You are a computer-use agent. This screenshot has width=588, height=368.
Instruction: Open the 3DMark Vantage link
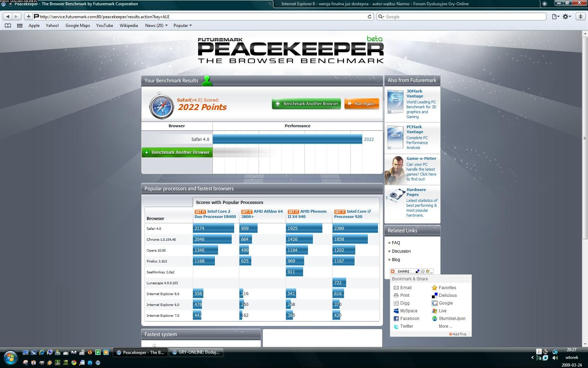(x=415, y=94)
